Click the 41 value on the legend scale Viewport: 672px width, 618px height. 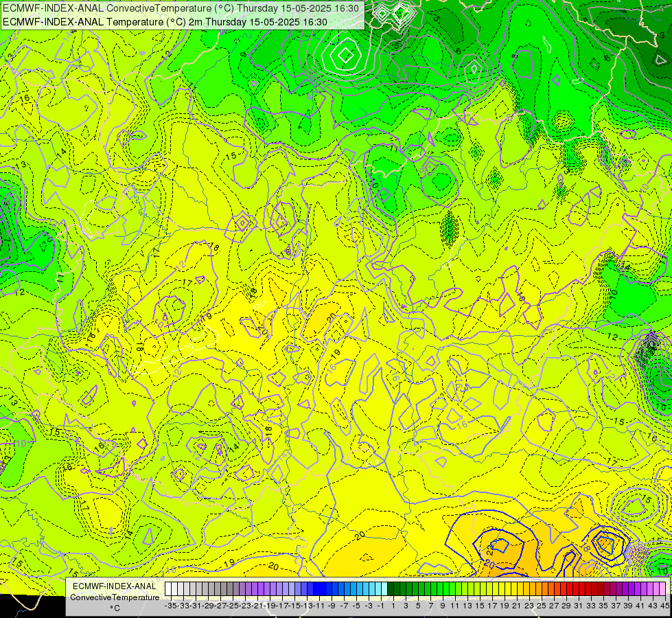click(640, 606)
